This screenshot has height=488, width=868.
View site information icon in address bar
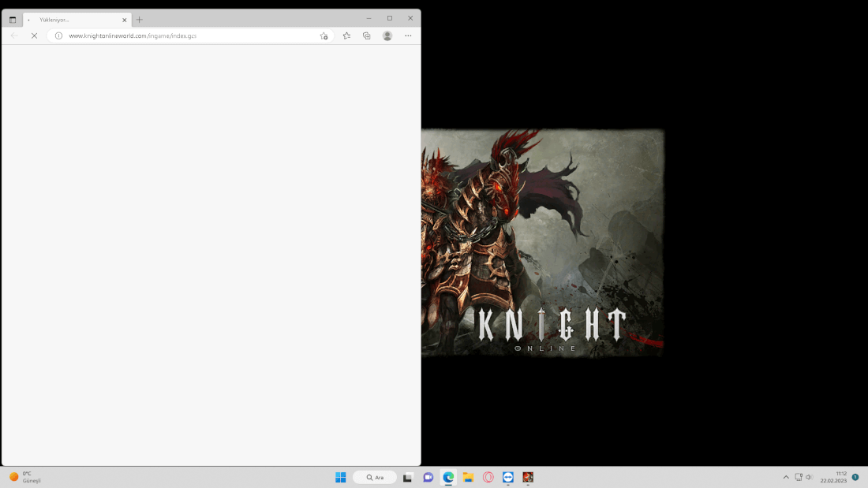click(58, 35)
